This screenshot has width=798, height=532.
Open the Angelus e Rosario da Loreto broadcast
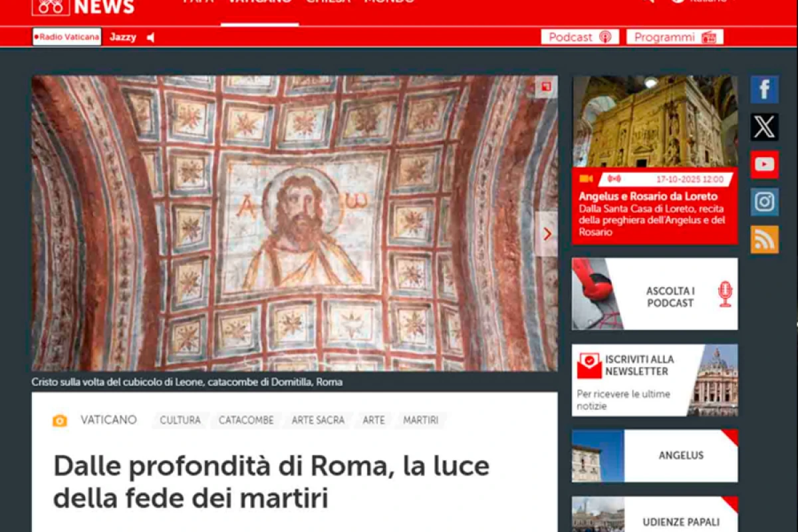click(648, 196)
